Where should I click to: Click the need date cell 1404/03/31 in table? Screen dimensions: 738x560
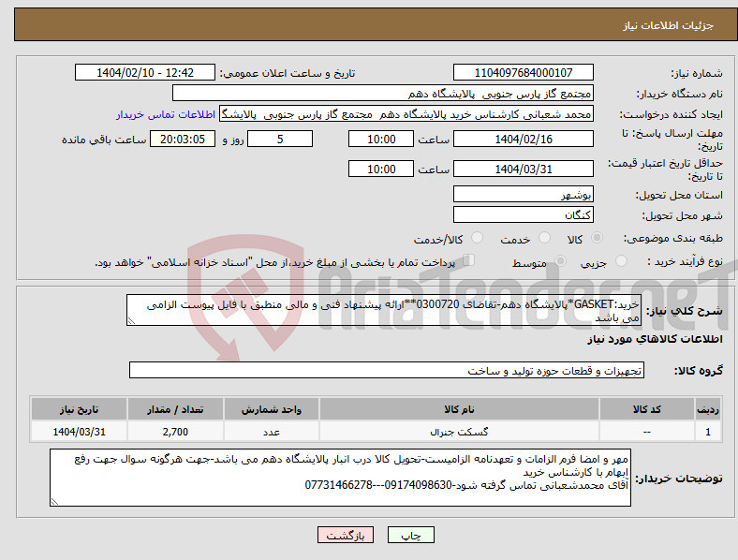point(79,432)
